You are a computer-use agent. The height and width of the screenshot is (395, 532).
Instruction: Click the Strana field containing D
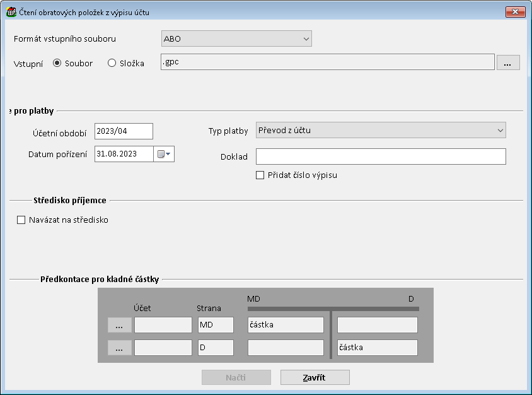216,348
